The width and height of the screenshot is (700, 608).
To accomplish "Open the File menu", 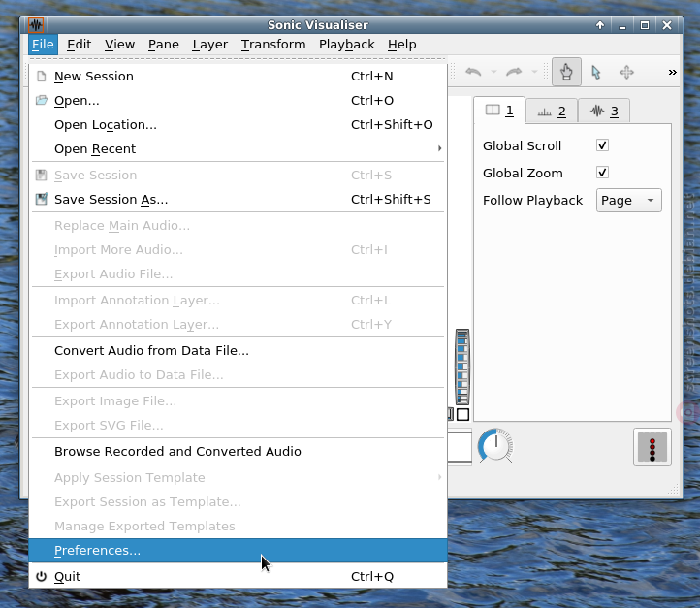I will coord(43,45).
